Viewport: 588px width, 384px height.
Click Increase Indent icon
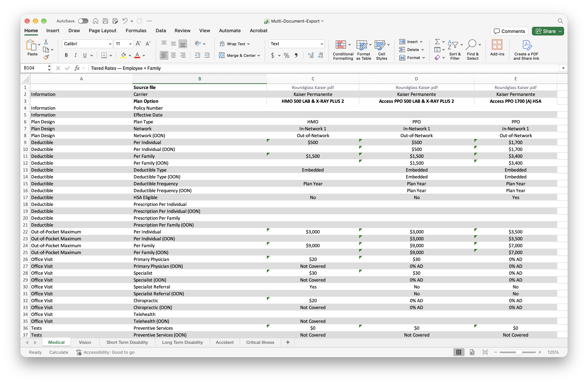click(207, 55)
